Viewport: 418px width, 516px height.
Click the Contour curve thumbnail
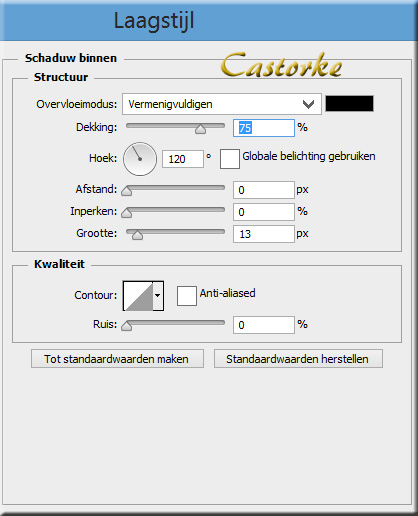138,296
